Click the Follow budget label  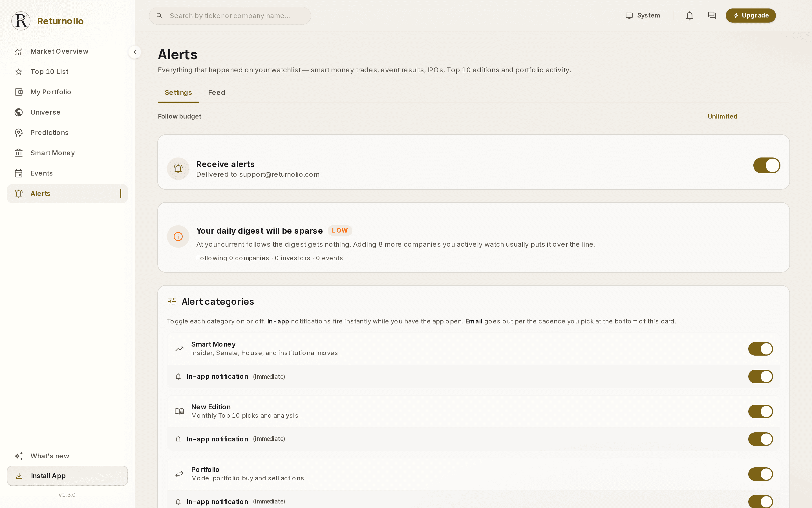point(180,116)
